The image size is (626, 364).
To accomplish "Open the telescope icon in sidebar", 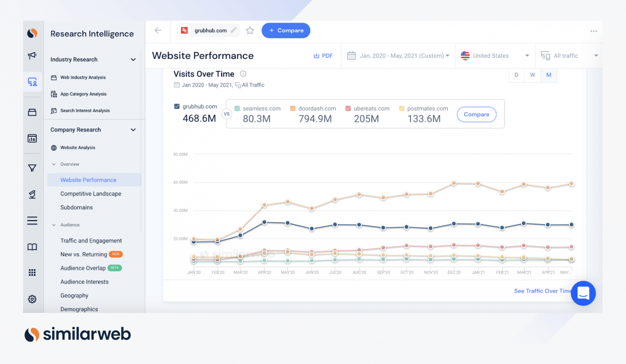I will click(x=32, y=194).
